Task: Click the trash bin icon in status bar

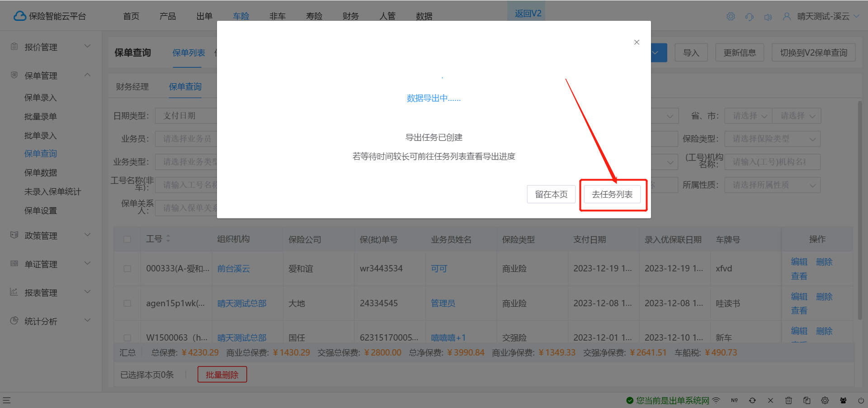Action: point(788,400)
